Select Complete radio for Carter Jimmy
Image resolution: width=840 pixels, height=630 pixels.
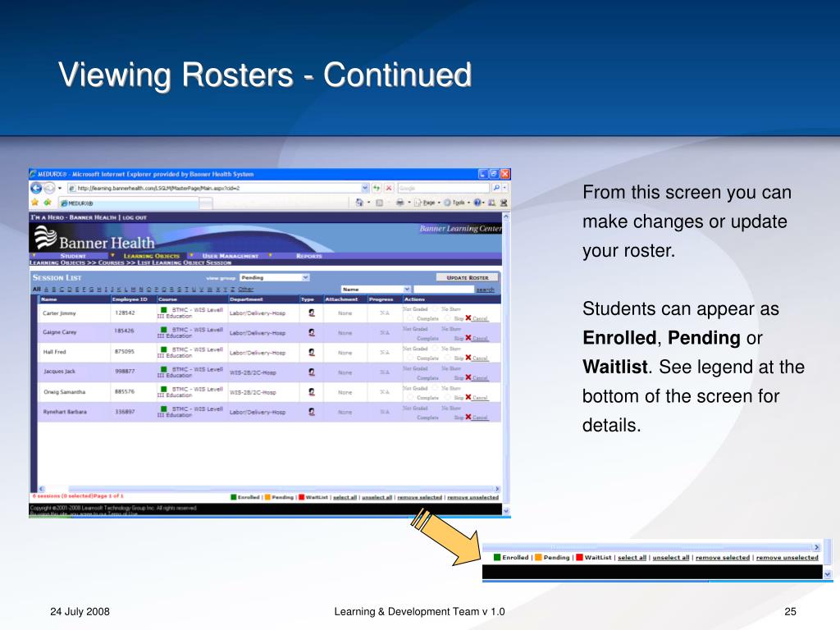pyautogui.click(x=410, y=318)
